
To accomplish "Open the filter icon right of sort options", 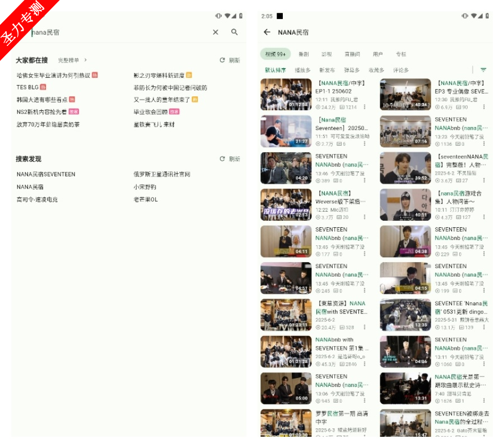I will pyautogui.click(x=483, y=70).
